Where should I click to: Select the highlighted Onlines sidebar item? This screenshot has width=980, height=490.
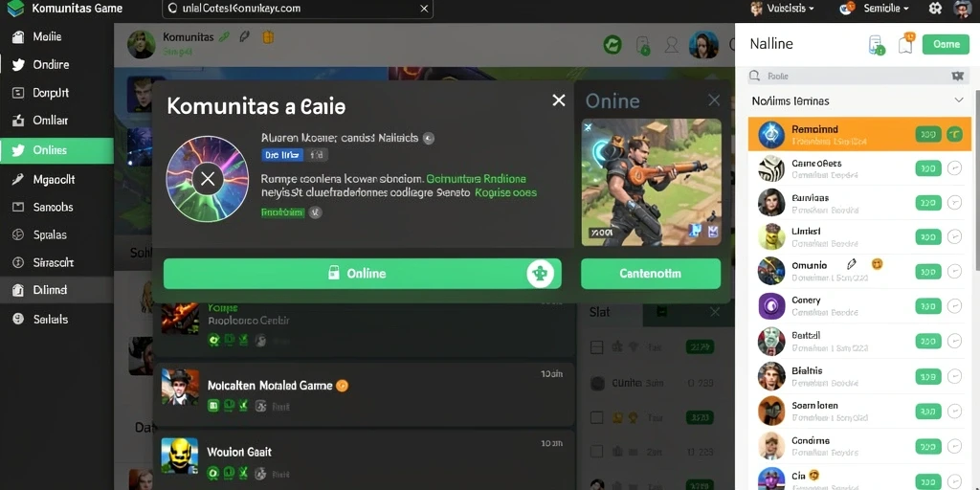(56, 150)
